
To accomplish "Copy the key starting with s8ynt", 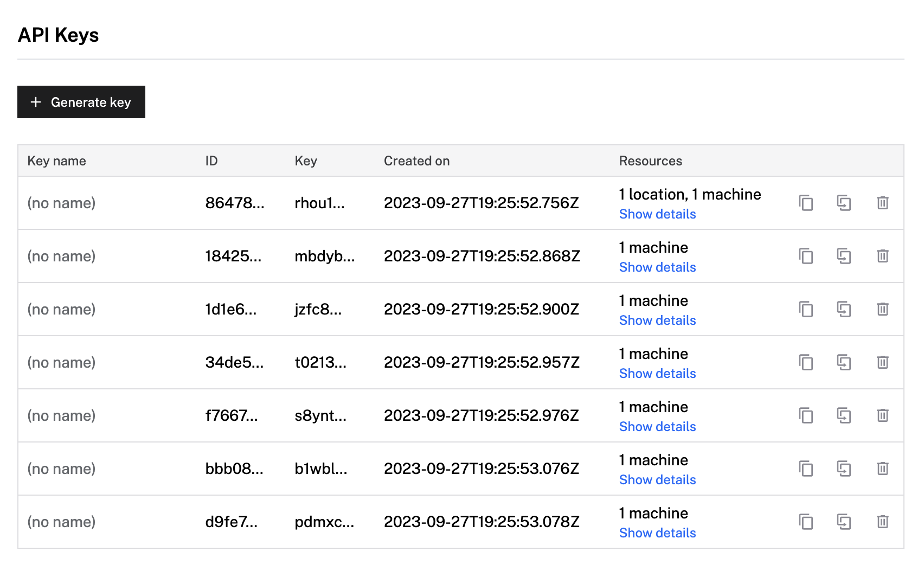I will [x=806, y=415].
